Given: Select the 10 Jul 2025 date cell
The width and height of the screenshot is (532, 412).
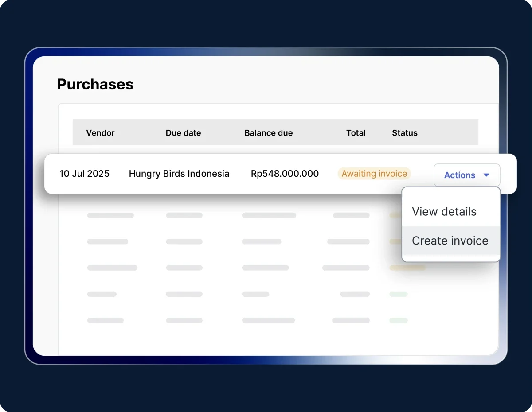Looking at the screenshot, I should click(x=84, y=174).
